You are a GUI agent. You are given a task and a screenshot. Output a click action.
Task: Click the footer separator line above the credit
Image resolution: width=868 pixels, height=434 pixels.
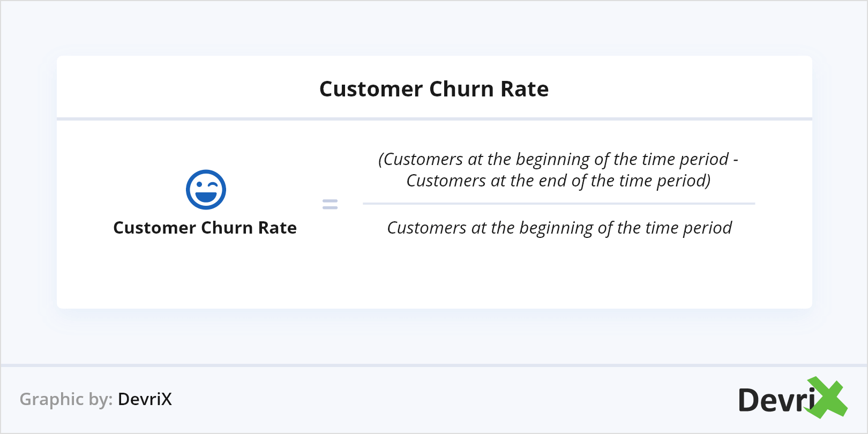tap(434, 365)
